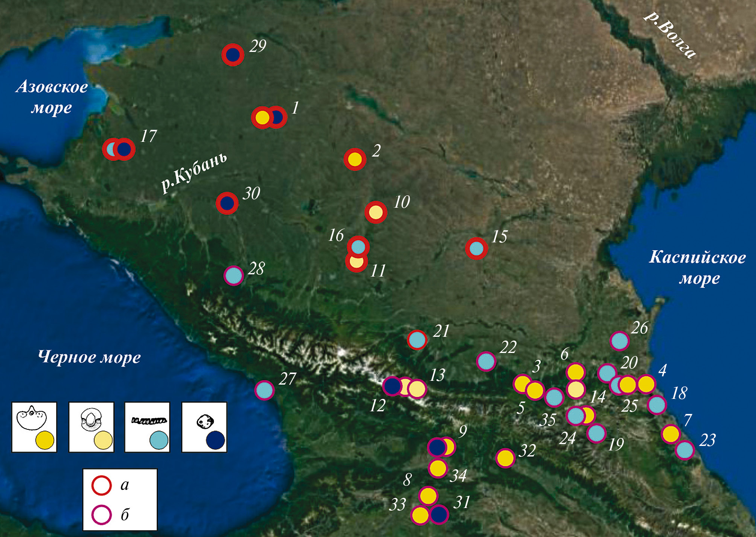Click the pale yellow marker numbered 10
Image resolution: width=756 pixels, height=537 pixels.
coord(375,212)
